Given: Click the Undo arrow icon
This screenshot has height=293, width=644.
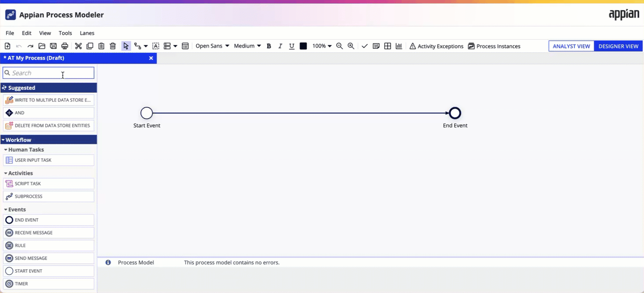Looking at the screenshot, I should tap(19, 46).
